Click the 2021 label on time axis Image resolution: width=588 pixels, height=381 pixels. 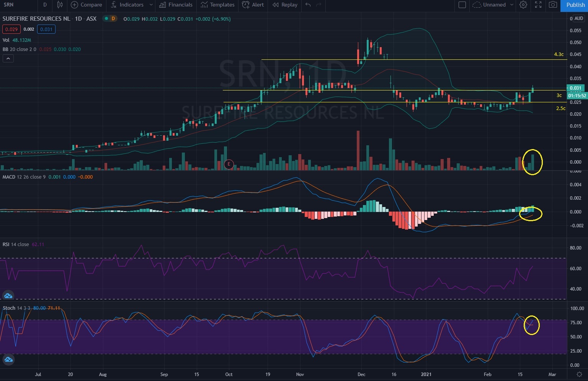[x=426, y=374]
